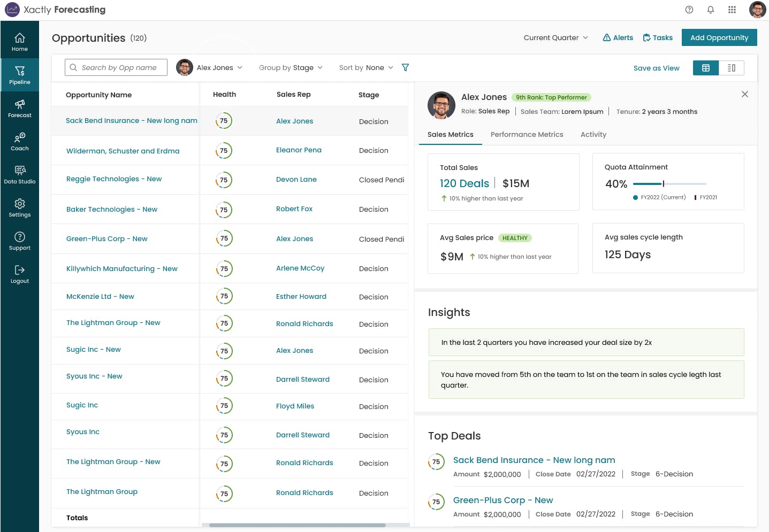Click the 120 Deals total sales value
769x532 pixels.
[x=465, y=183]
